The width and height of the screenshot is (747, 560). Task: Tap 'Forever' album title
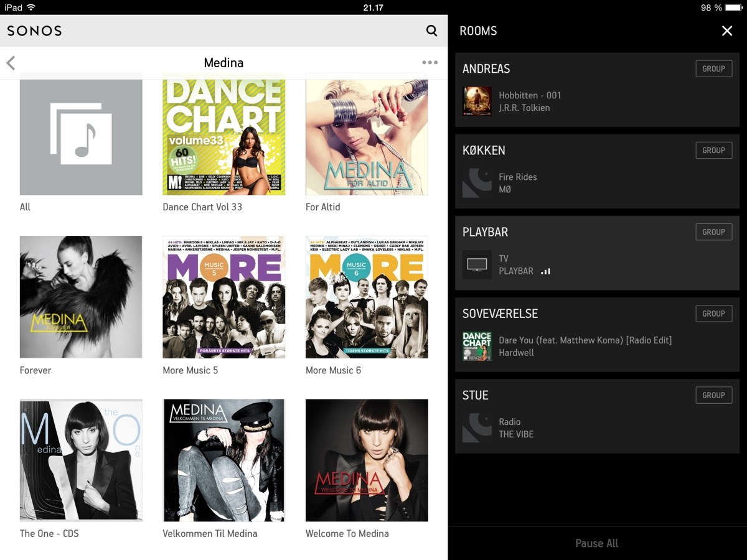[35, 370]
